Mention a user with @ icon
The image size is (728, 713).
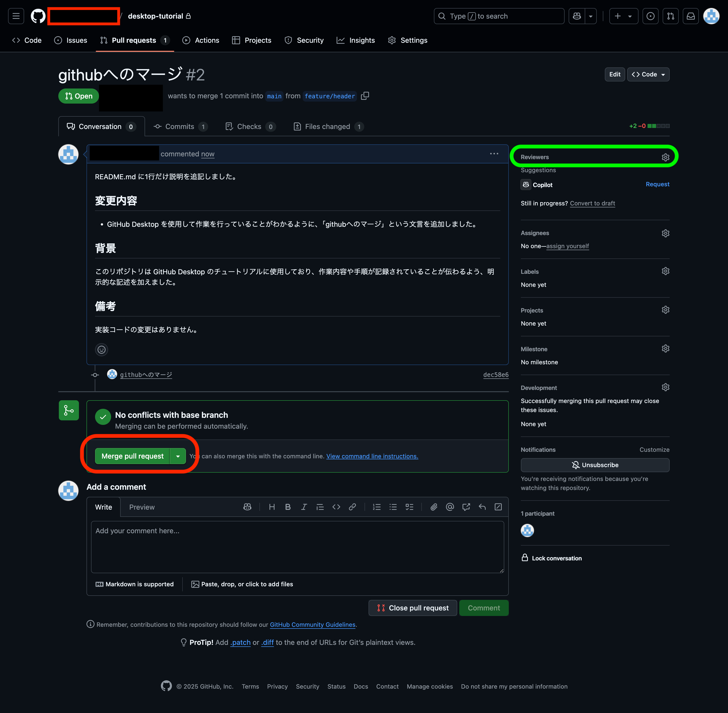(x=450, y=507)
